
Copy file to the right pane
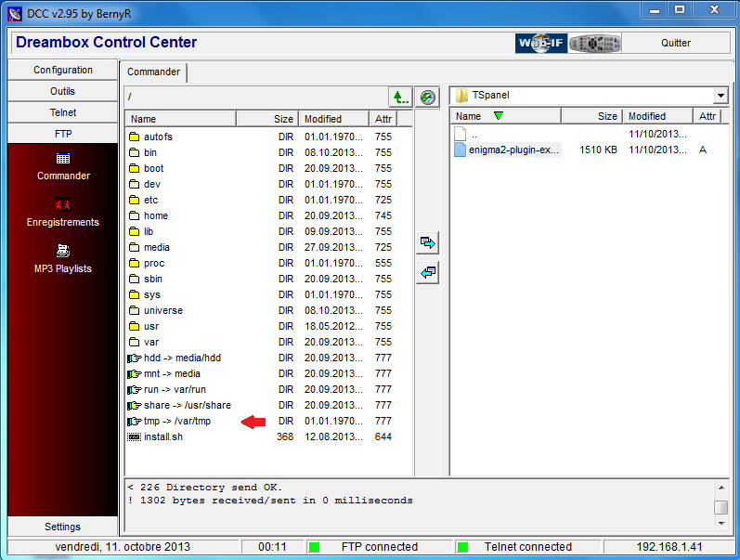(x=428, y=243)
